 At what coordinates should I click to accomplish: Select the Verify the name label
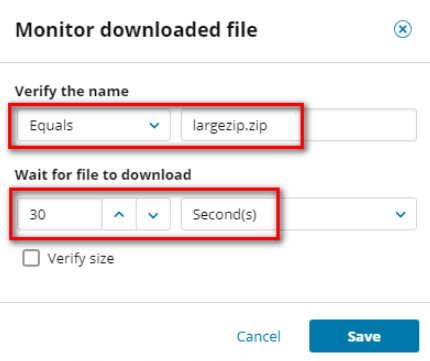pyautogui.click(x=72, y=91)
